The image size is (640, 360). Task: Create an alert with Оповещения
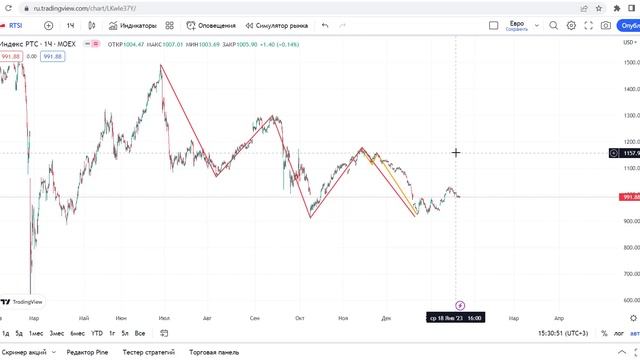click(211, 26)
